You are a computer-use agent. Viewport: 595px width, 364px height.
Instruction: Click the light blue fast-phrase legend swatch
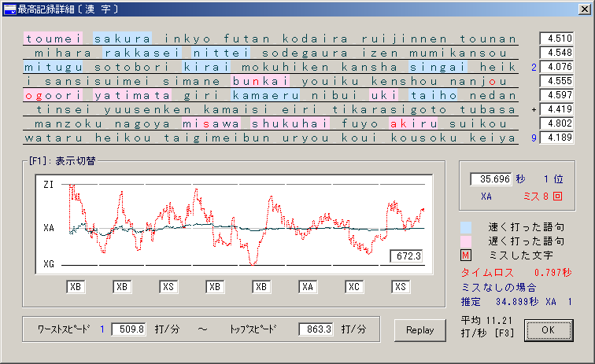point(466,227)
